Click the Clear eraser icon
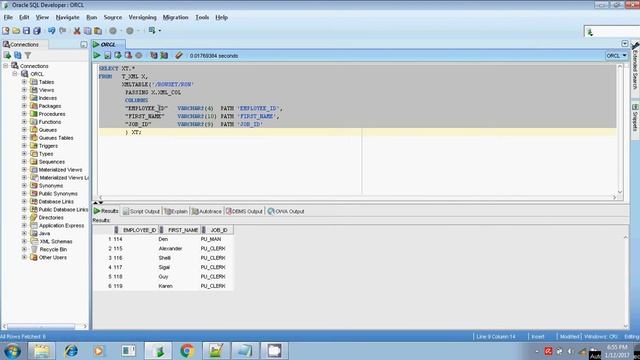 coord(179,56)
